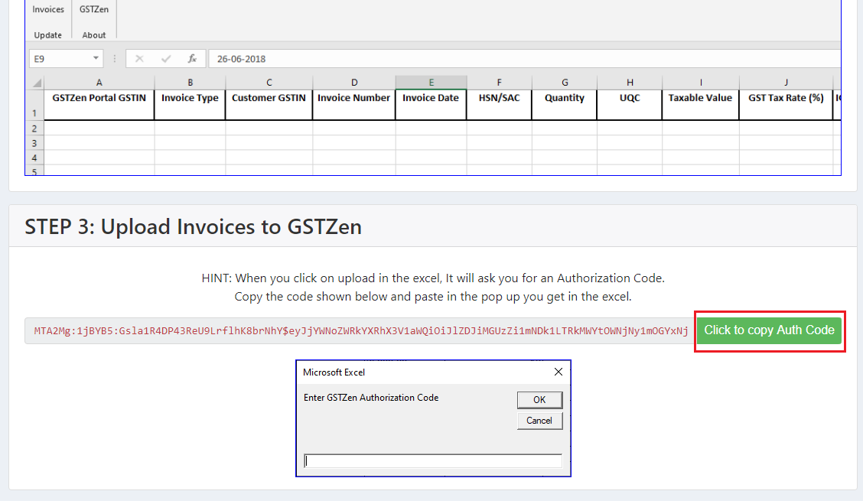Click the STEP 3: Upload Invoices to GSTZen heading

[194, 226]
